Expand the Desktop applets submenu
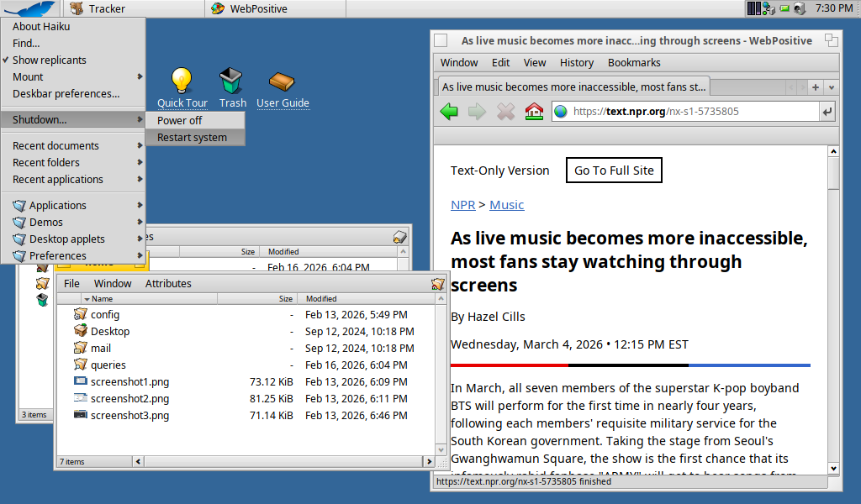Viewport: 861px width, 504px height. click(x=72, y=239)
